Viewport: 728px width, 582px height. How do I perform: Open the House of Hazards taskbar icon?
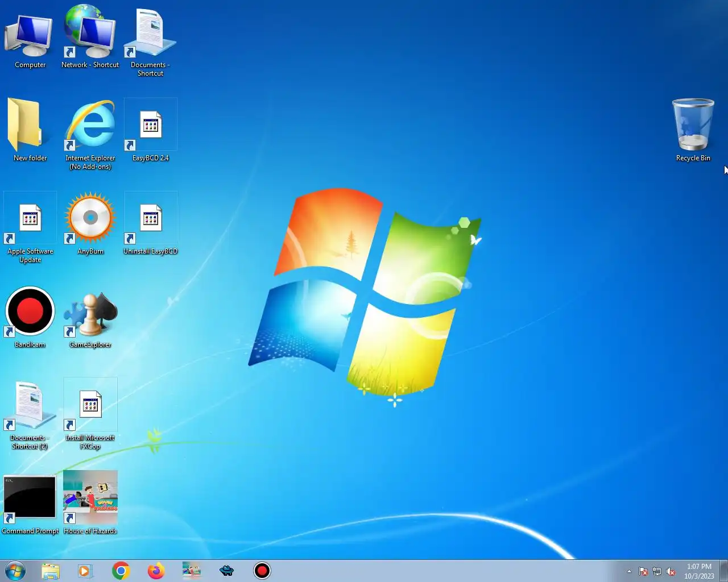[x=192, y=571]
